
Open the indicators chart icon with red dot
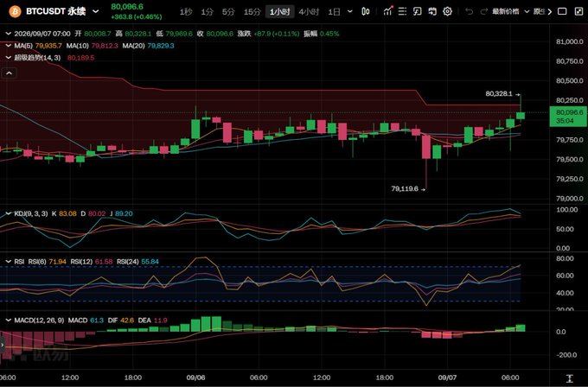point(387,11)
